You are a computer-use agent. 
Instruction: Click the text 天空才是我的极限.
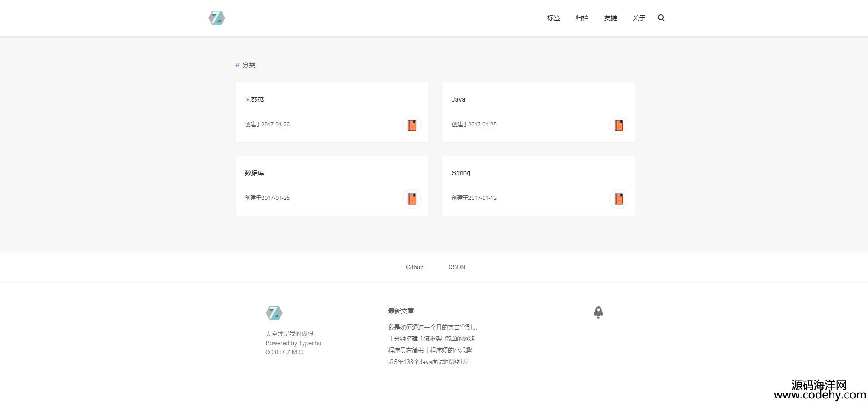click(x=290, y=334)
